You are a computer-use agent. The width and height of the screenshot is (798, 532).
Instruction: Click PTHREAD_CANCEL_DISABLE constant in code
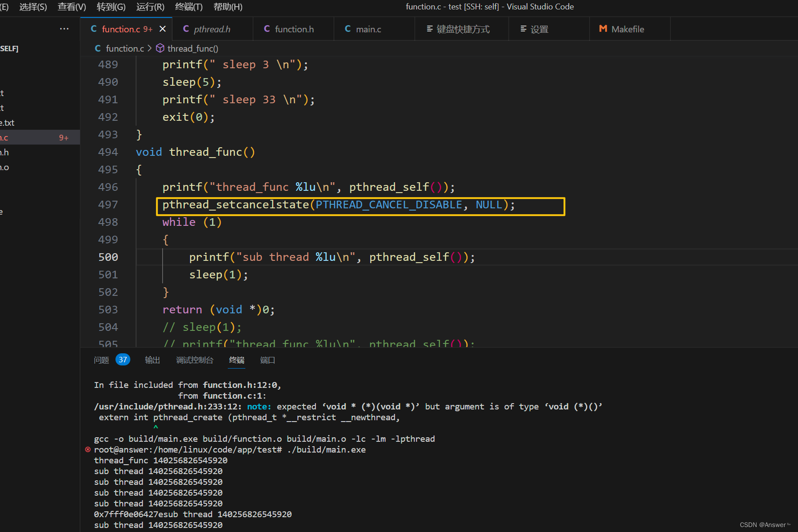point(389,205)
